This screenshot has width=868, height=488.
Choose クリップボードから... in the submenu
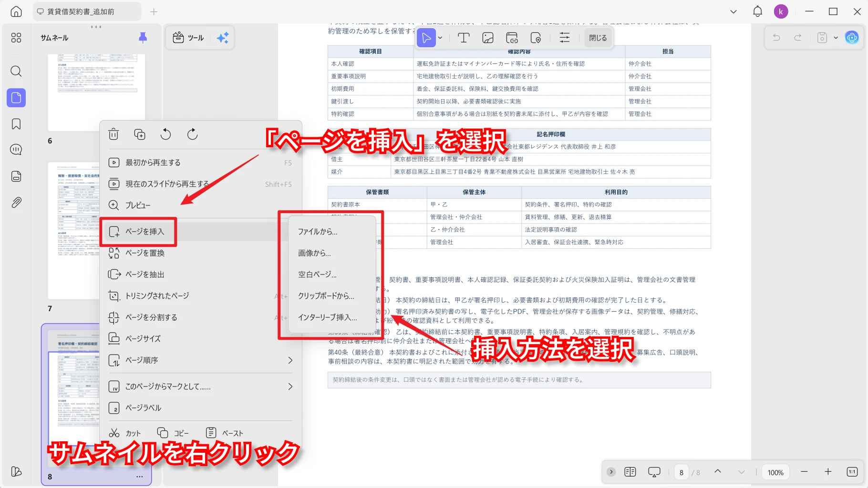click(x=332, y=296)
